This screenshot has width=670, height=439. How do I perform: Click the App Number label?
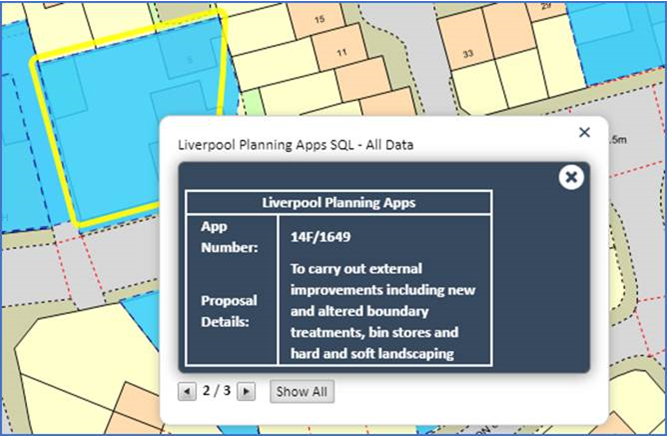229,237
